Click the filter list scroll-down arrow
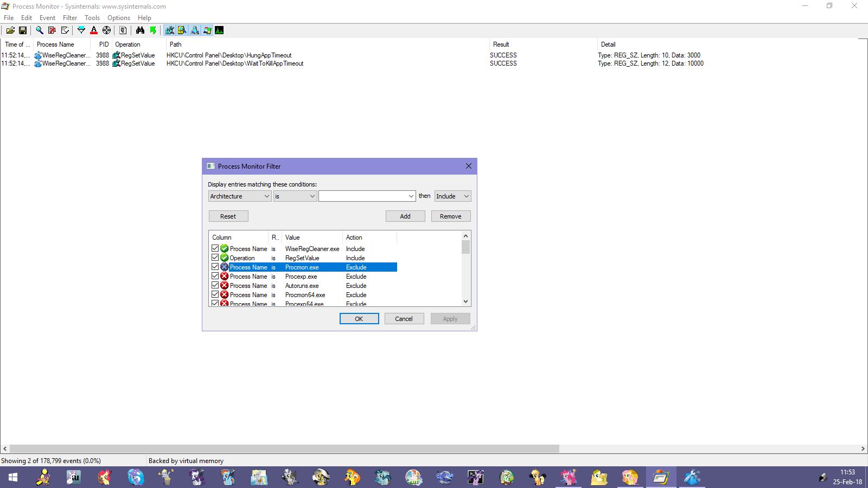 click(465, 301)
